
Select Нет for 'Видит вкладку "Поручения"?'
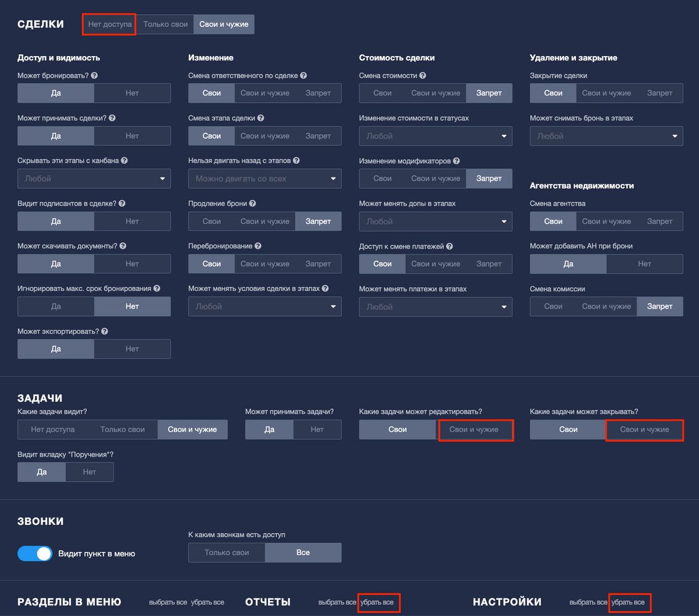point(89,471)
